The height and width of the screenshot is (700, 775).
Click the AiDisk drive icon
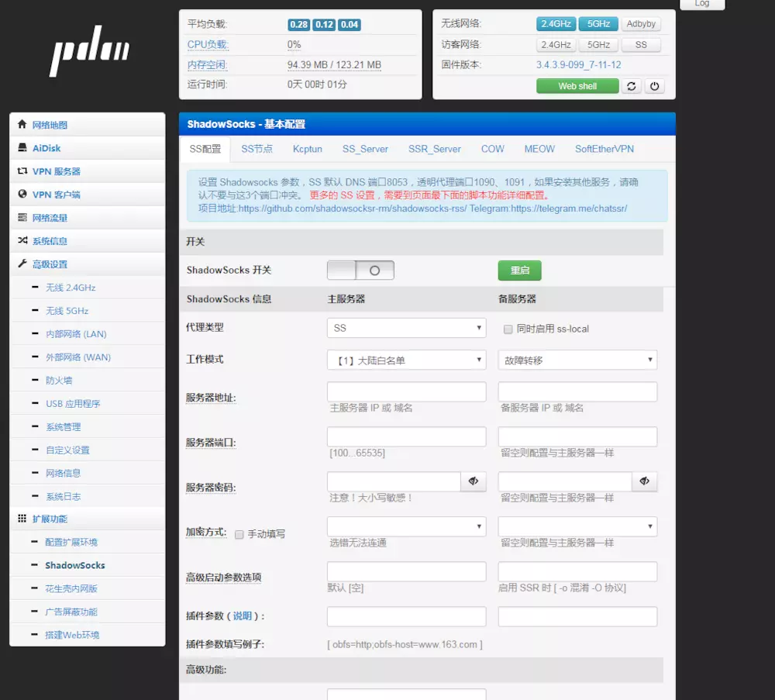pos(22,148)
